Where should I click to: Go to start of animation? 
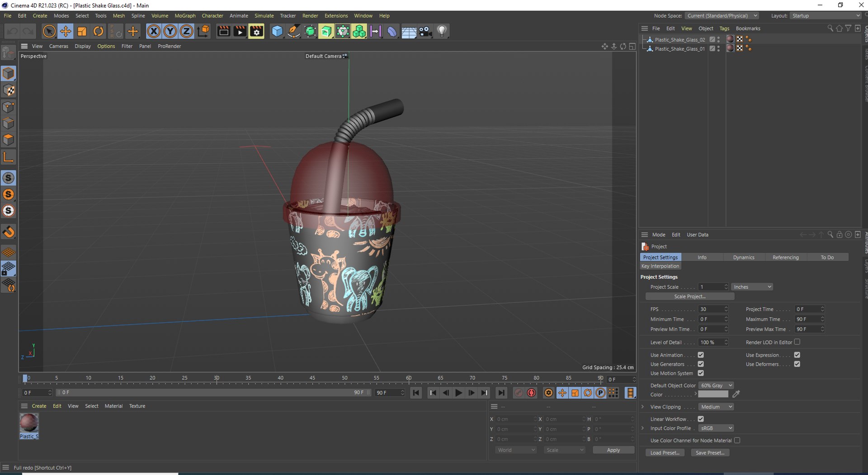[x=416, y=393]
